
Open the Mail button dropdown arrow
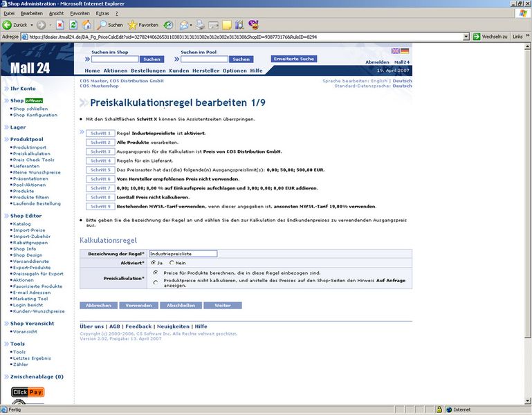coord(191,25)
